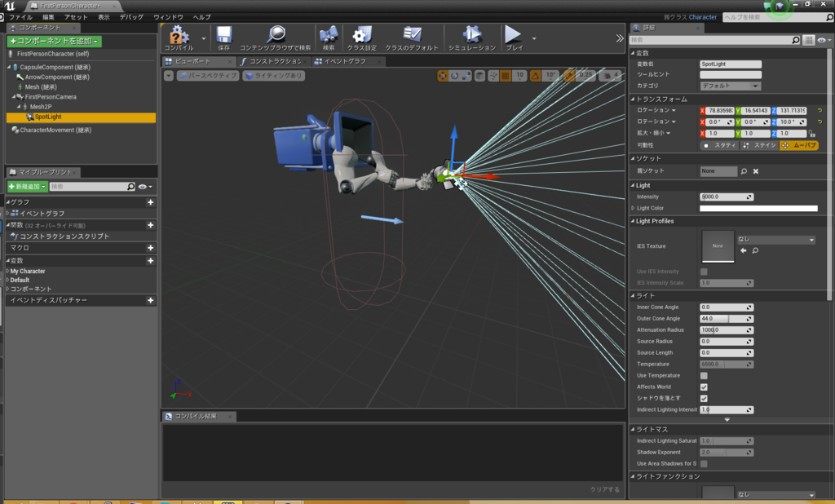
Task: Toggle grid snapping icon in viewport
Action: click(506, 76)
